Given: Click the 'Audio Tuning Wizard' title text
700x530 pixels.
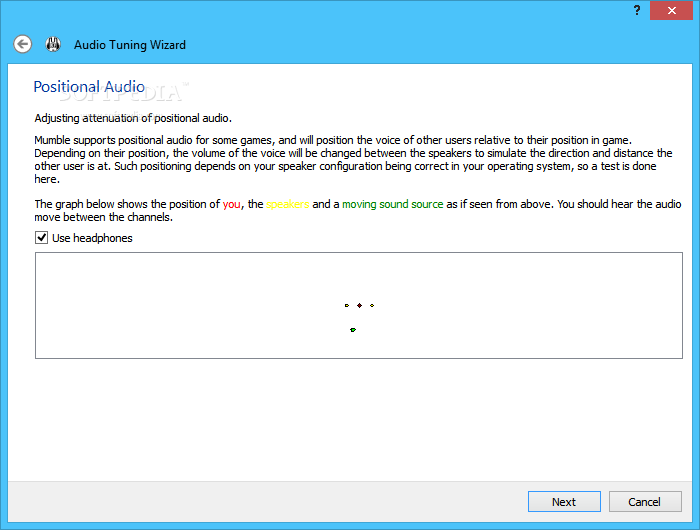Looking at the screenshot, I should [x=130, y=45].
